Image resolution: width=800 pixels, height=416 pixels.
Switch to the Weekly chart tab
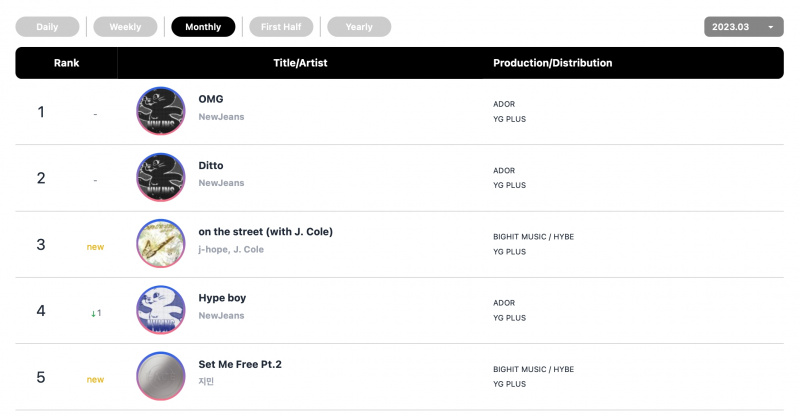[126, 27]
